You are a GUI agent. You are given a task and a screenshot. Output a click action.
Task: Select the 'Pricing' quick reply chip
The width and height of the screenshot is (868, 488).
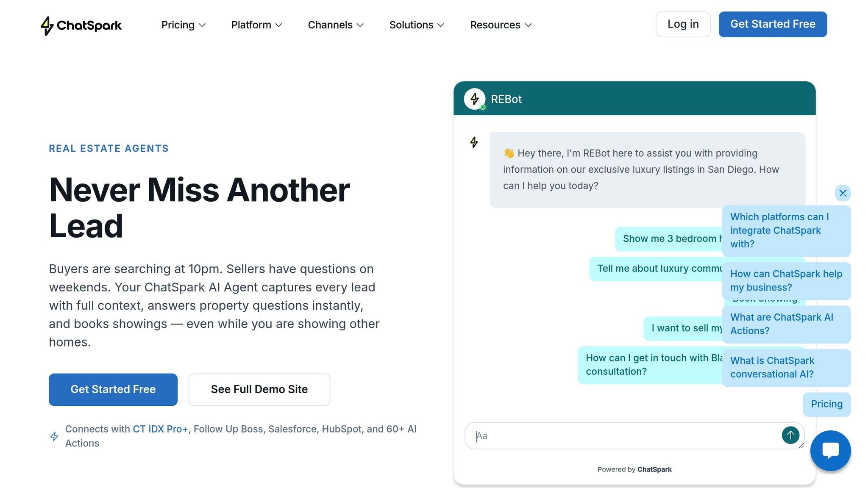(826, 404)
